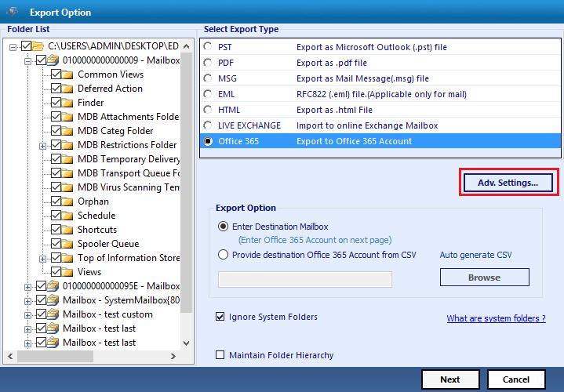The width and height of the screenshot is (564, 392).
Task: Collapse the 0100000000000009 mailbox node
Action: [x=27, y=61]
